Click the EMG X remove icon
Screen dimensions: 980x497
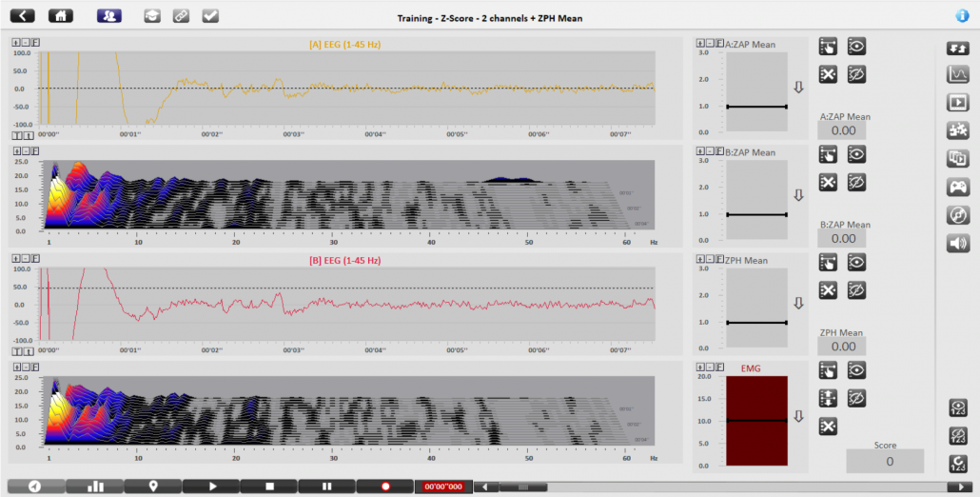[x=828, y=427]
